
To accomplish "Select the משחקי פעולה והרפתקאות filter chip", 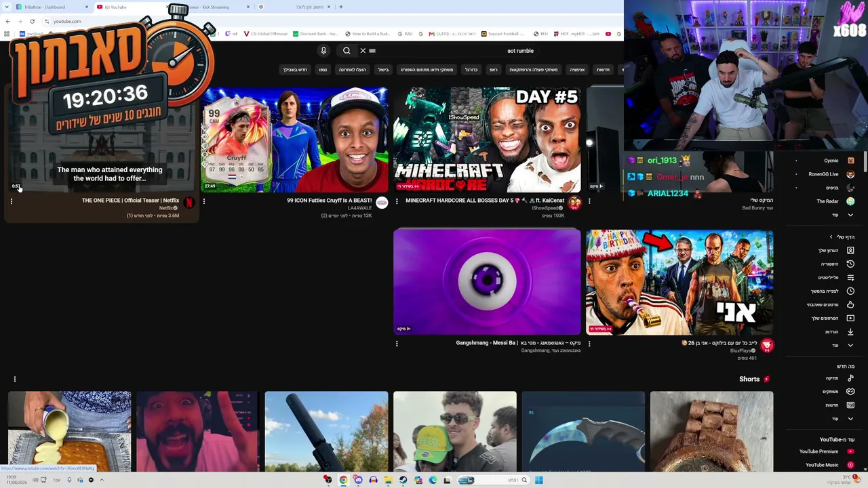I will pyautogui.click(x=534, y=70).
